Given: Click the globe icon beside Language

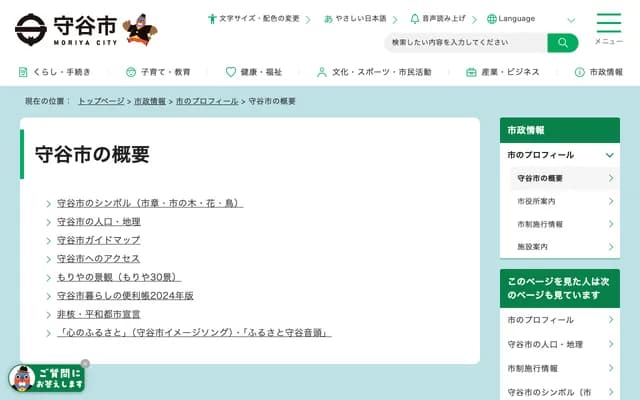Looking at the screenshot, I should (x=492, y=19).
